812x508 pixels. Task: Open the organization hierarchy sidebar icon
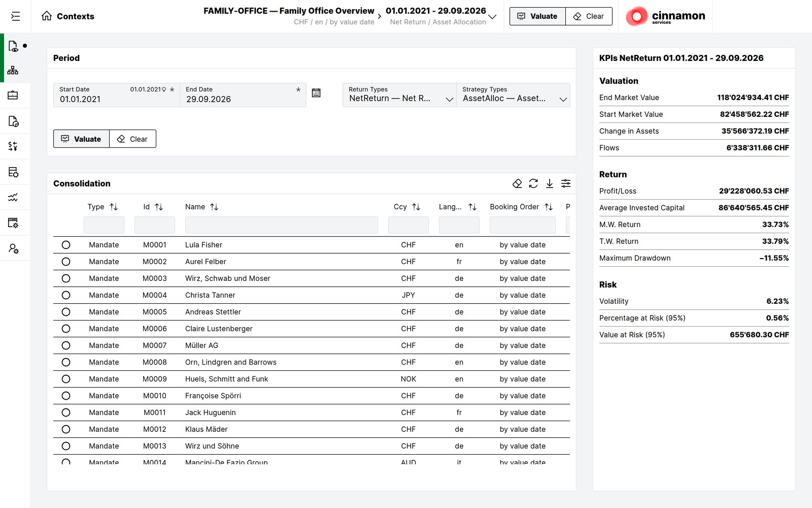tap(13, 70)
